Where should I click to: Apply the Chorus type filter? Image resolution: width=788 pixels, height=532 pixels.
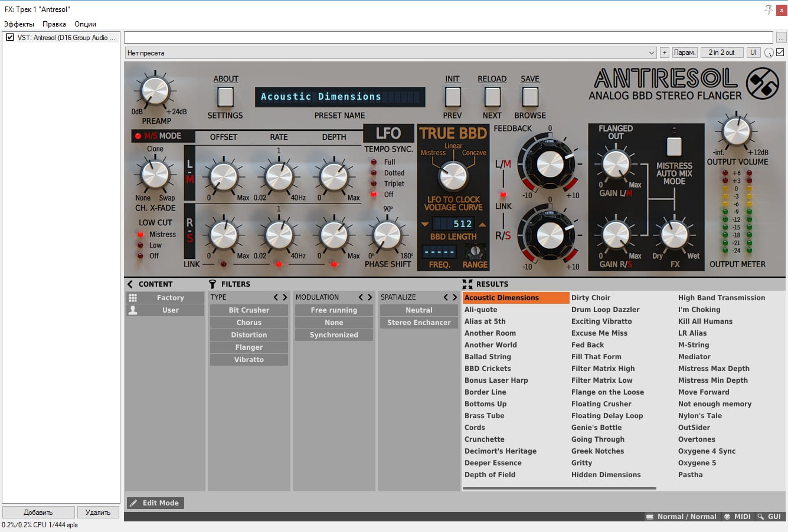[x=249, y=323]
